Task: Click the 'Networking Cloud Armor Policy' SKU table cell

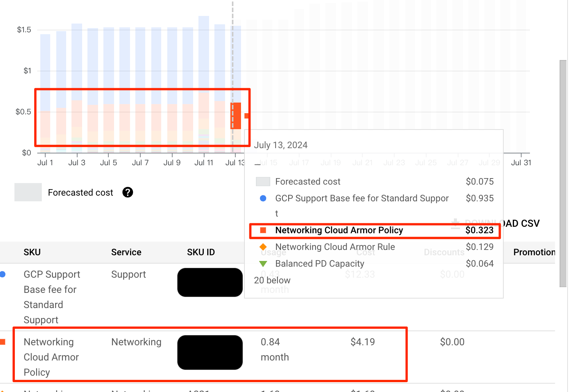Action: point(51,357)
